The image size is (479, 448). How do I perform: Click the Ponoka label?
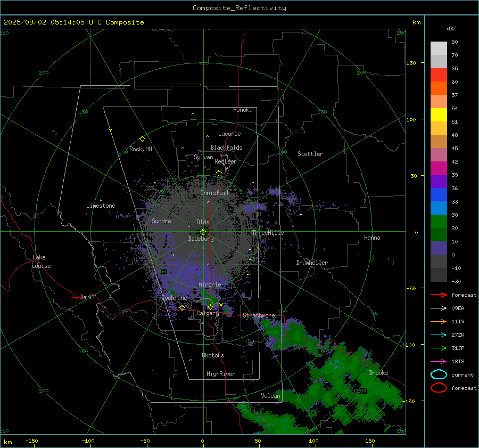tap(243, 110)
